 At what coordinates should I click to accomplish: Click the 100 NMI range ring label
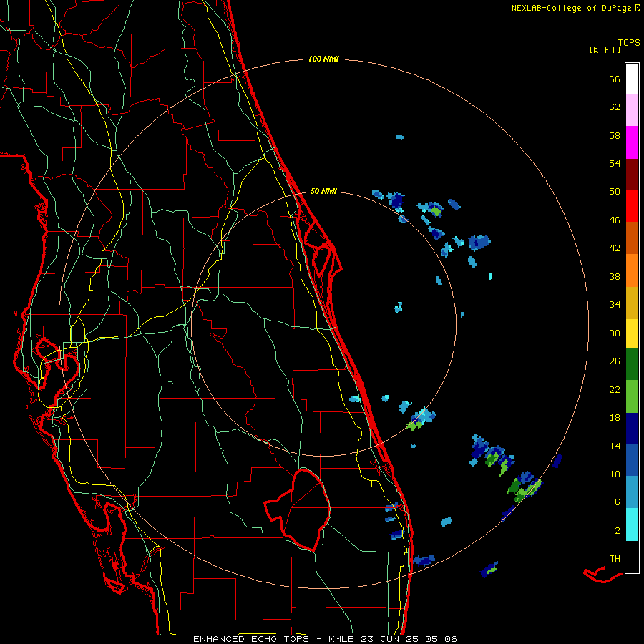(x=323, y=59)
